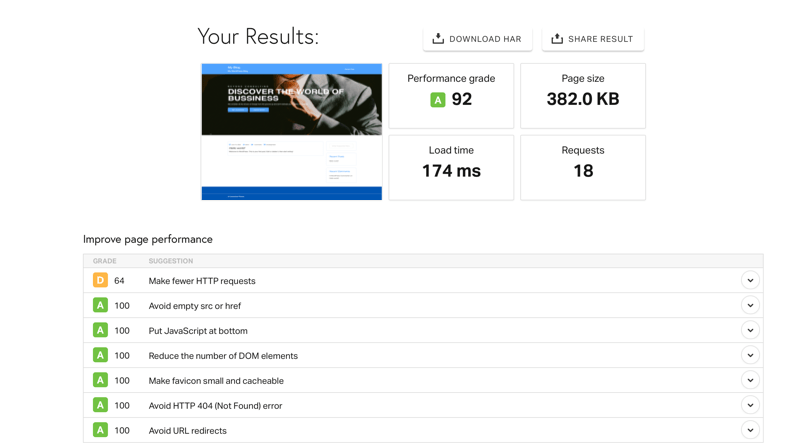Click 'Make favicon small and cacheable' text
798x445 pixels.
point(216,381)
